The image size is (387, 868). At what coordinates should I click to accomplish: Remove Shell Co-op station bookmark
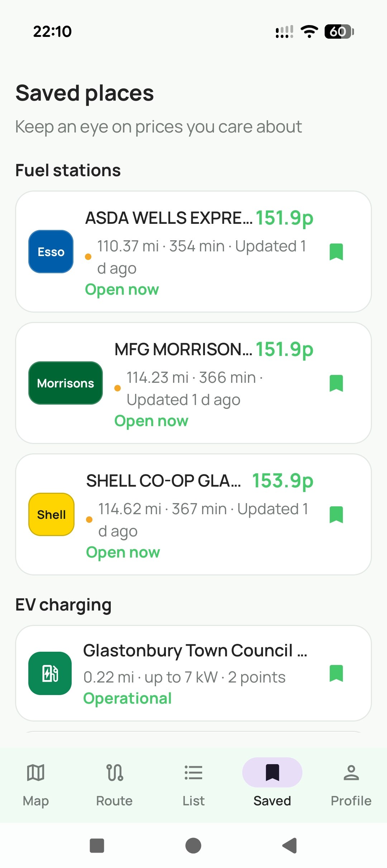(336, 515)
